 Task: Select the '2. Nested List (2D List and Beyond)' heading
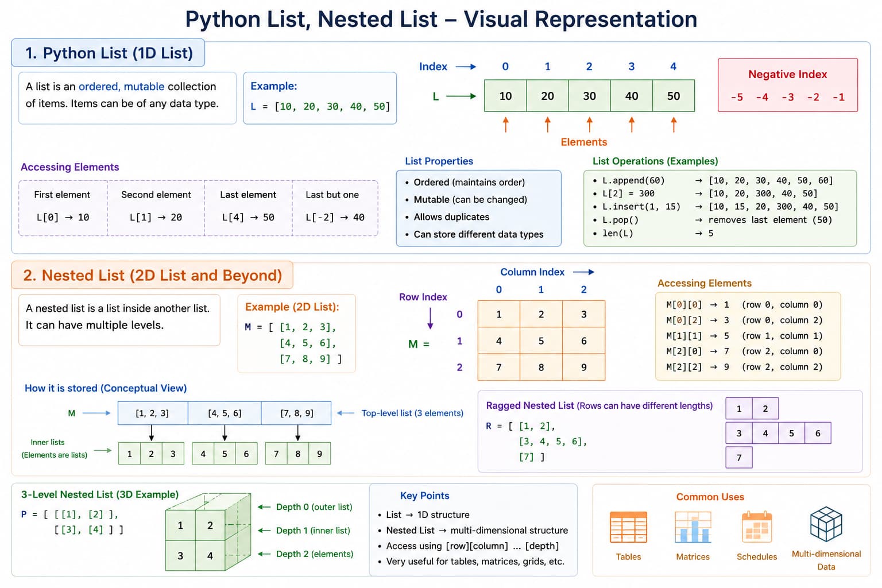153,276
